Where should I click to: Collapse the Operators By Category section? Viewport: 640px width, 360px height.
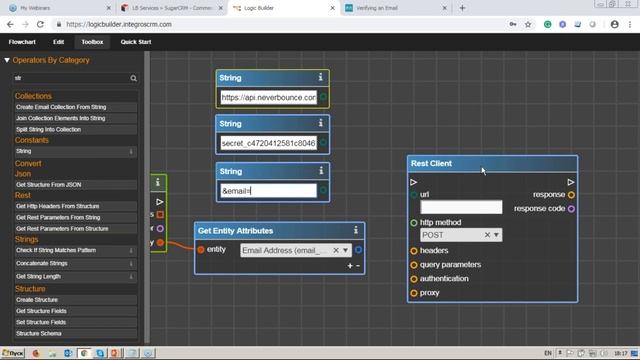pyautogui.click(x=7, y=60)
